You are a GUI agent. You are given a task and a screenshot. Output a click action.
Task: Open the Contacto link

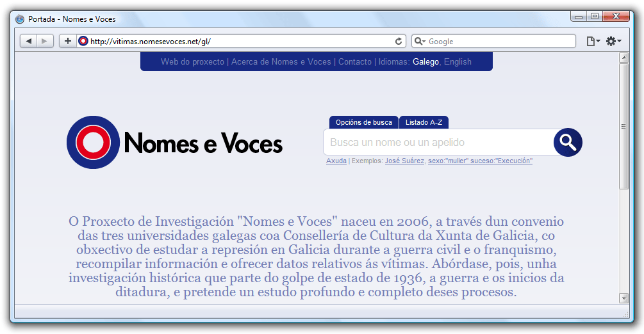click(355, 61)
